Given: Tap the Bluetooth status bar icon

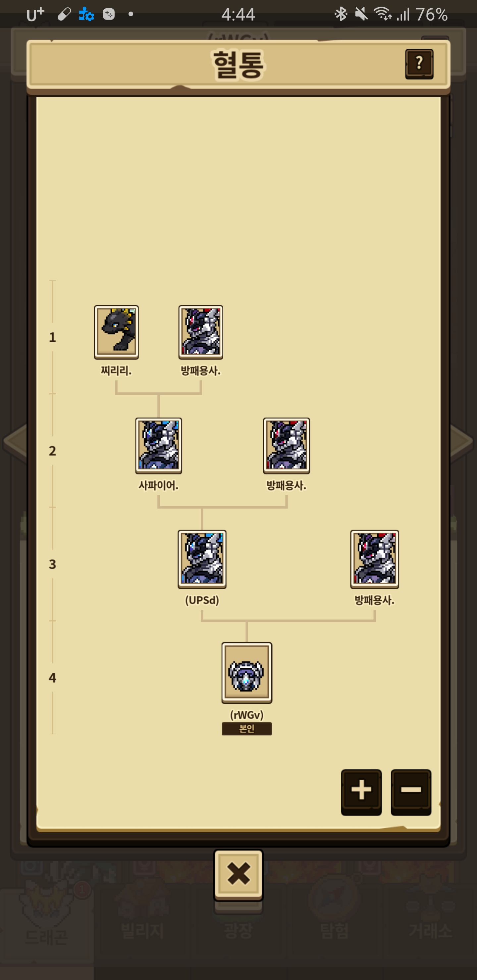Looking at the screenshot, I should tap(340, 14).
